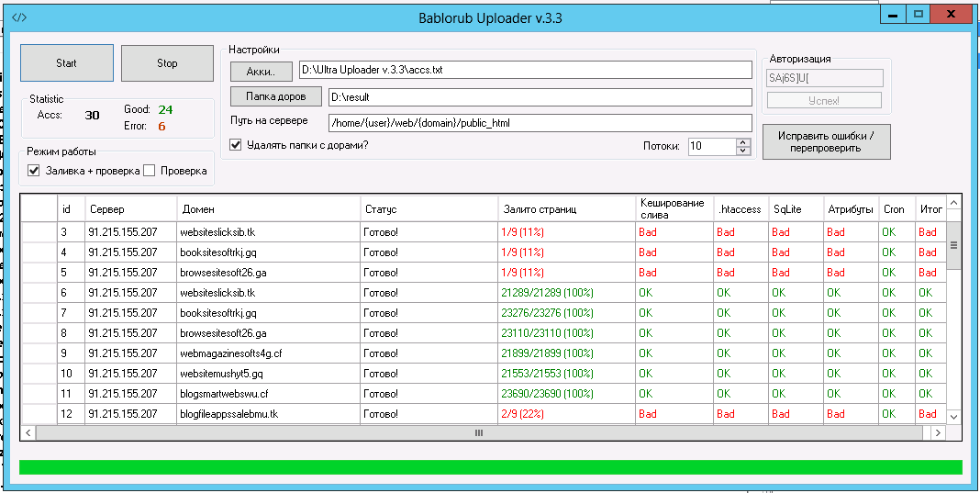
Task: Click the table scroll up arrow
Action: [953, 202]
